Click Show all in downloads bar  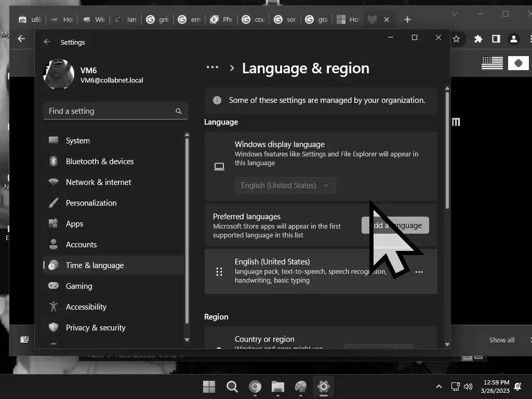[501, 340]
